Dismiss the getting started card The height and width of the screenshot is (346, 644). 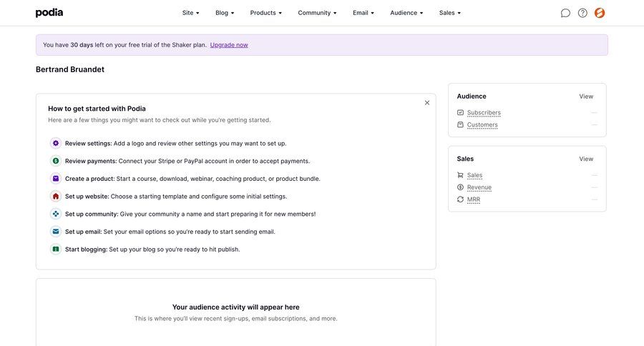point(427,103)
